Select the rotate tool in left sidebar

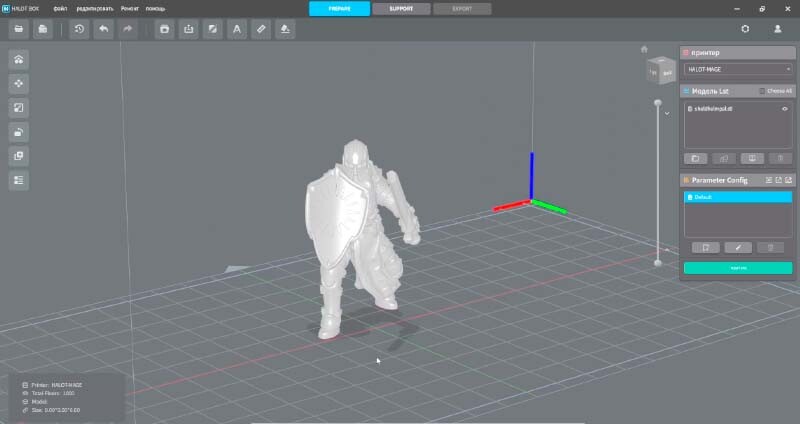[x=19, y=132]
